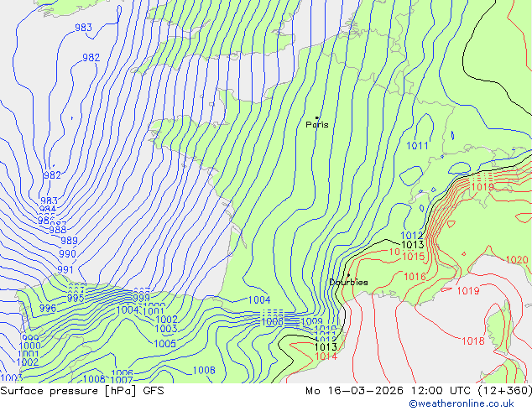Click the blue 988 isobar label

58,230
